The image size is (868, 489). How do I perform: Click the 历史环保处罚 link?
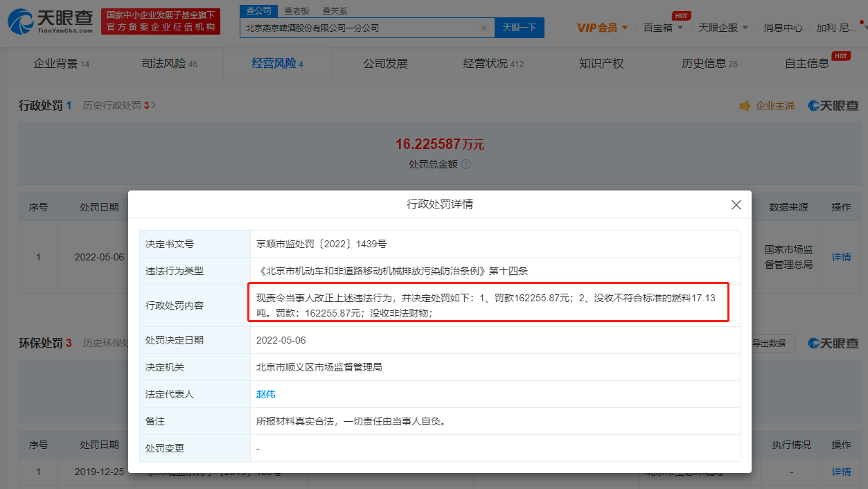[x=106, y=343]
